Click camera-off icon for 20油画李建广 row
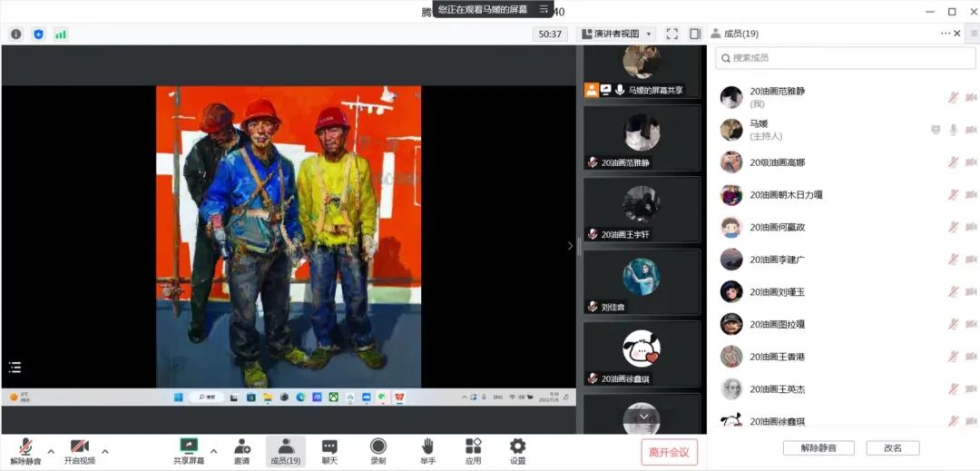The width and height of the screenshot is (980, 471). [971, 260]
